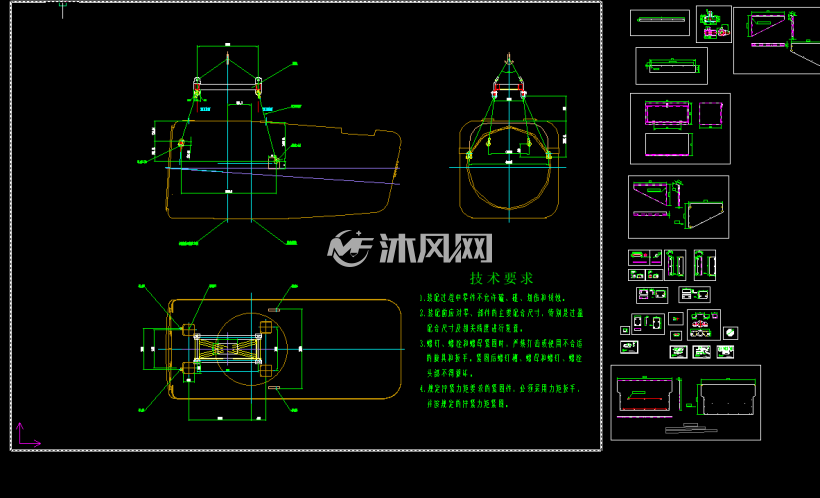Click the side elevation view of tank body
The width and height of the screenshot is (820, 498).
pyautogui.click(x=283, y=169)
